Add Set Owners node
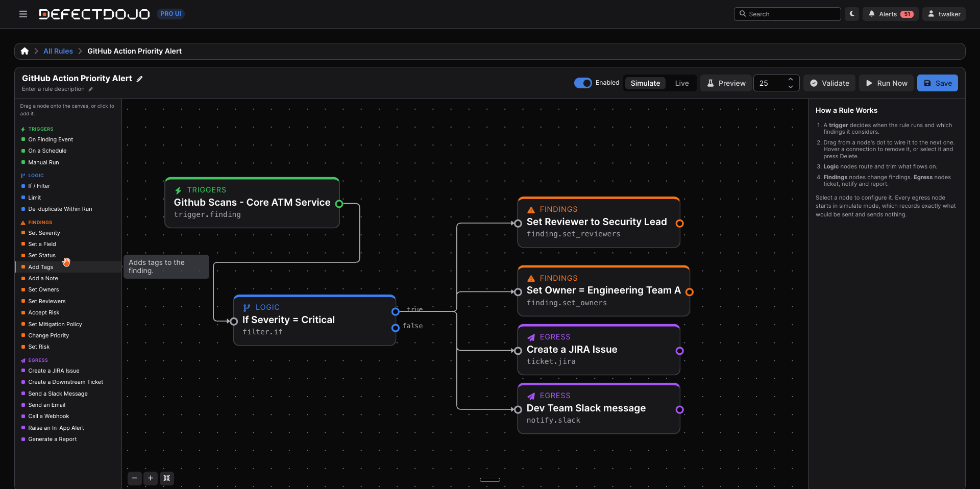The height and width of the screenshot is (489, 980). tap(68, 289)
